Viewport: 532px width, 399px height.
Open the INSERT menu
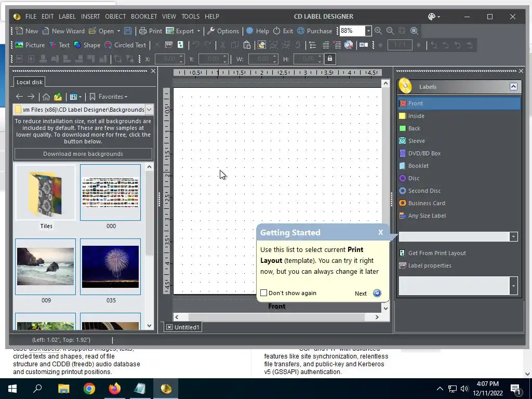(x=90, y=16)
